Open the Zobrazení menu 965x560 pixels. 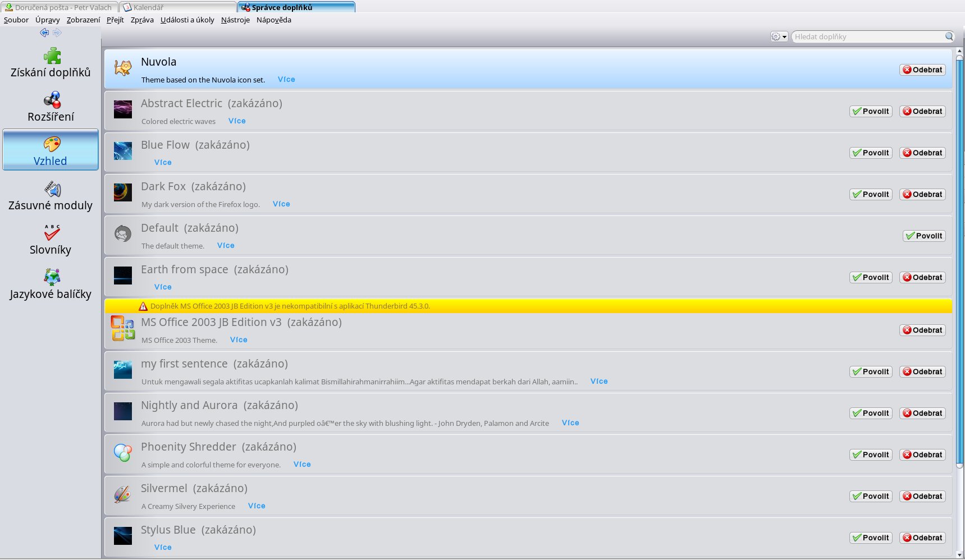click(83, 20)
